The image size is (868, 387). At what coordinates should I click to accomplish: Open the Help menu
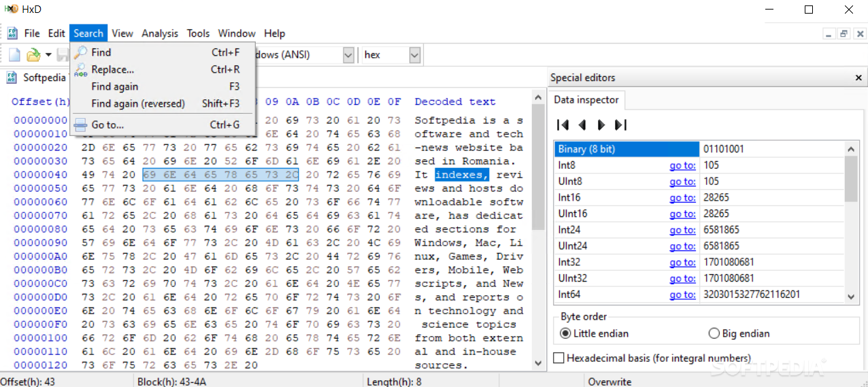(x=275, y=33)
